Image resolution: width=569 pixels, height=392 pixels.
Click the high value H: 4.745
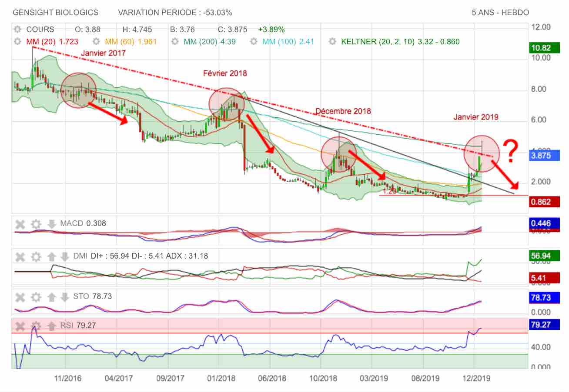tap(137, 30)
